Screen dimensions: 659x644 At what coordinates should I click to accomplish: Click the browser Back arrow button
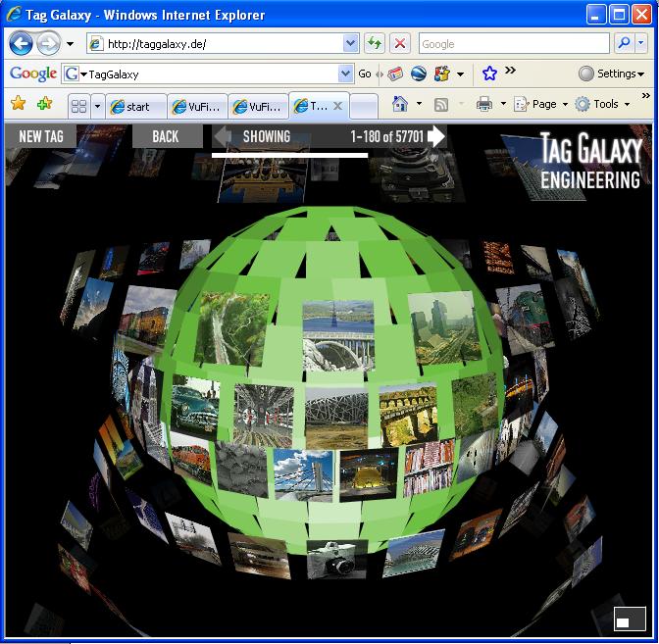coord(21,43)
